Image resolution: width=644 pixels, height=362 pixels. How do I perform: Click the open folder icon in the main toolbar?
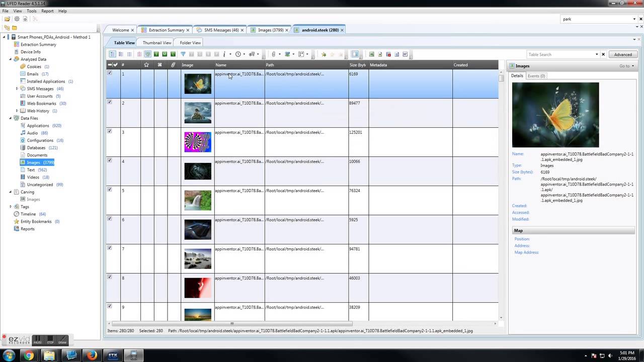pos(7,19)
